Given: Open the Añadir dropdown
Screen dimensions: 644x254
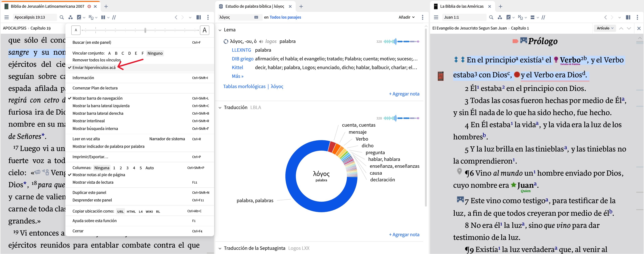Looking at the screenshot, I should (407, 17).
